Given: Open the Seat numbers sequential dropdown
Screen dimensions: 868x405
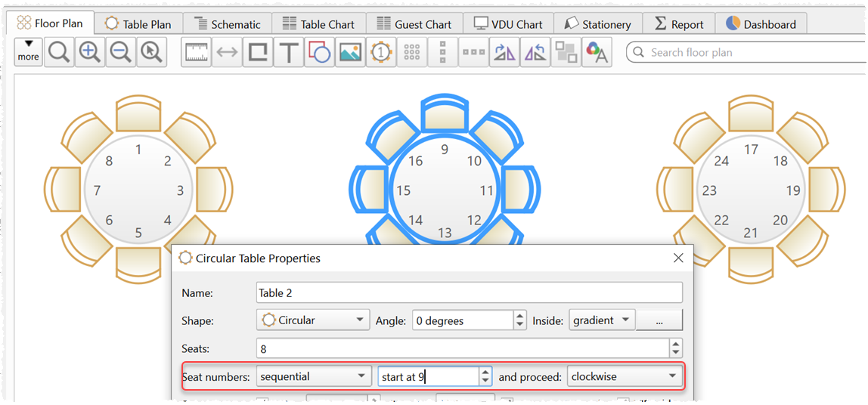Looking at the screenshot, I should (x=312, y=376).
